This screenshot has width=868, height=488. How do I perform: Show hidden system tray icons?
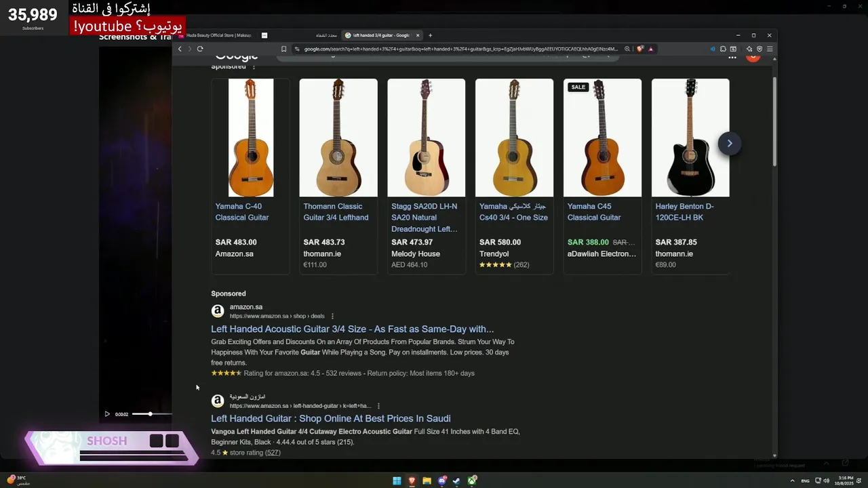[792, 481]
